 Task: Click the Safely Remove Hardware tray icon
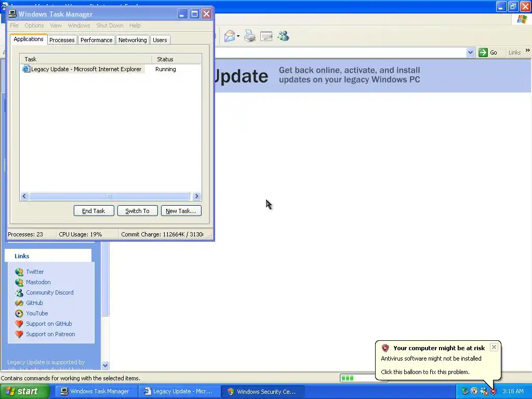click(465, 392)
